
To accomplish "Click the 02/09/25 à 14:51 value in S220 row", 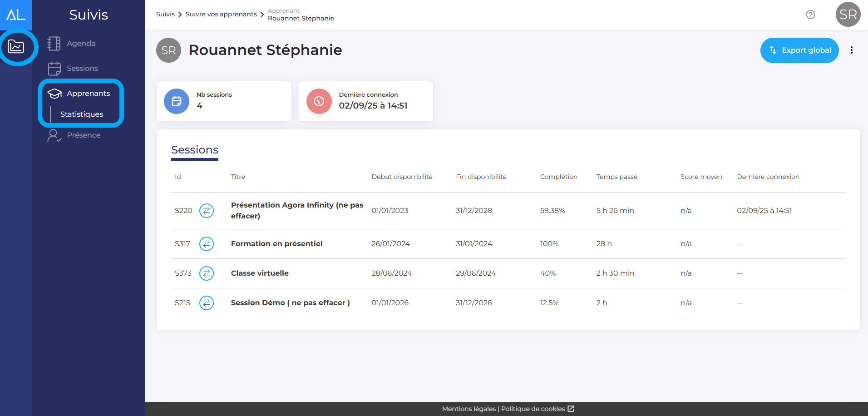I will (x=764, y=210).
